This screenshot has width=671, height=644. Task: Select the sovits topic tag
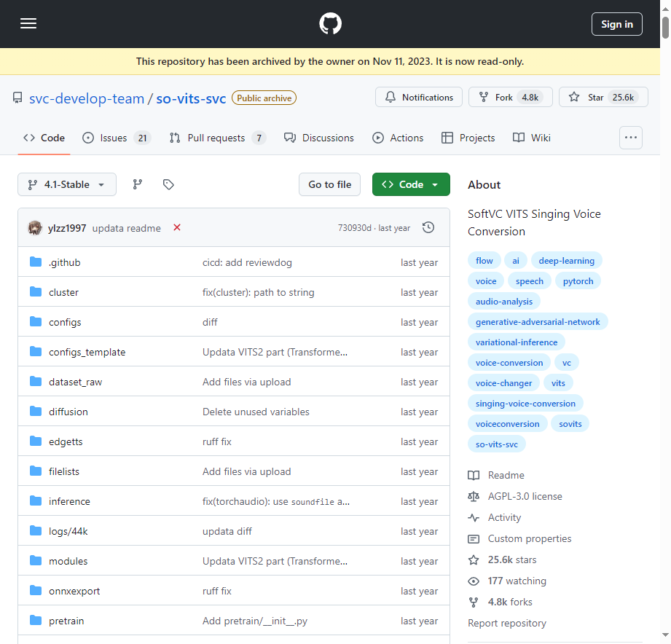click(570, 424)
